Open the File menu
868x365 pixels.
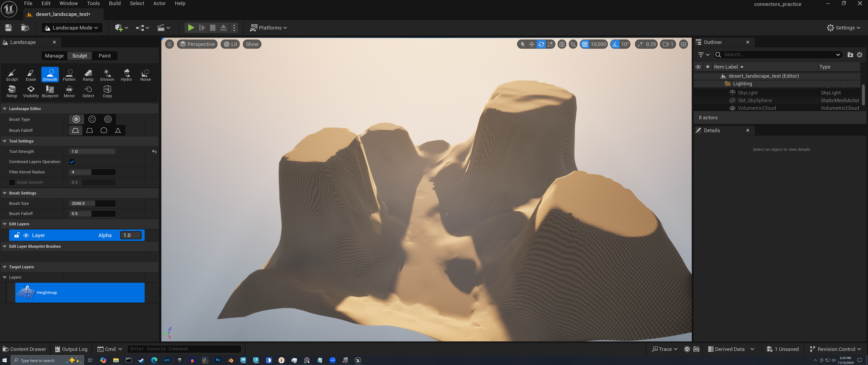28,3
